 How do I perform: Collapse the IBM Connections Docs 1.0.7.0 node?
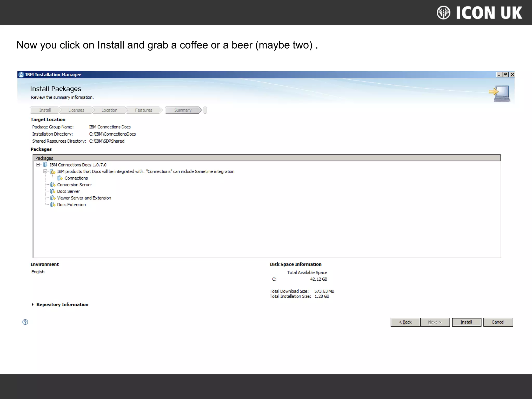38,165
